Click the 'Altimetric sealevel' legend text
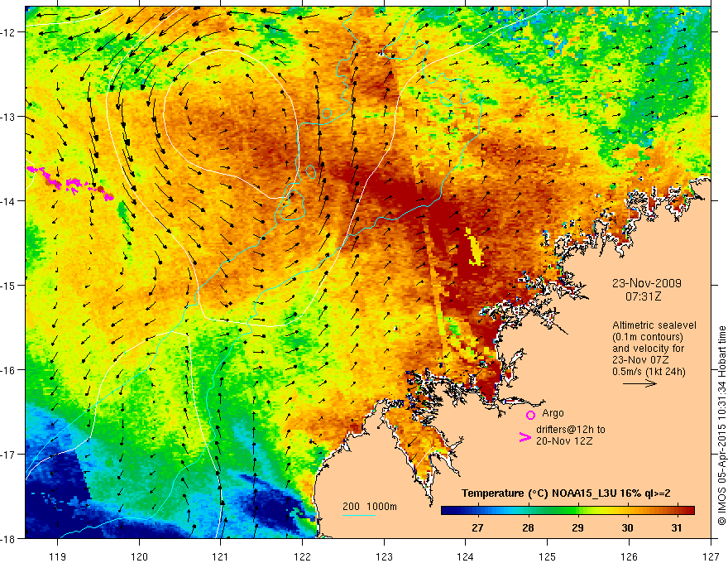This screenshot has width=728, height=563. point(654,325)
